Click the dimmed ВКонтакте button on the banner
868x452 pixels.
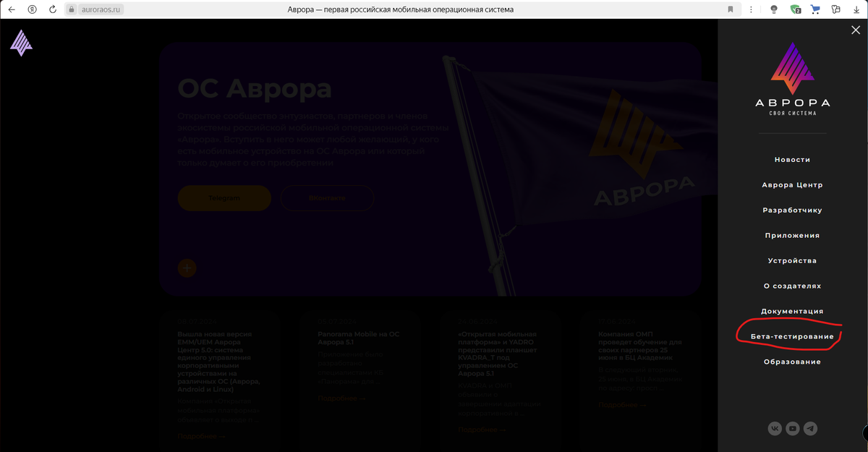tap(327, 197)
